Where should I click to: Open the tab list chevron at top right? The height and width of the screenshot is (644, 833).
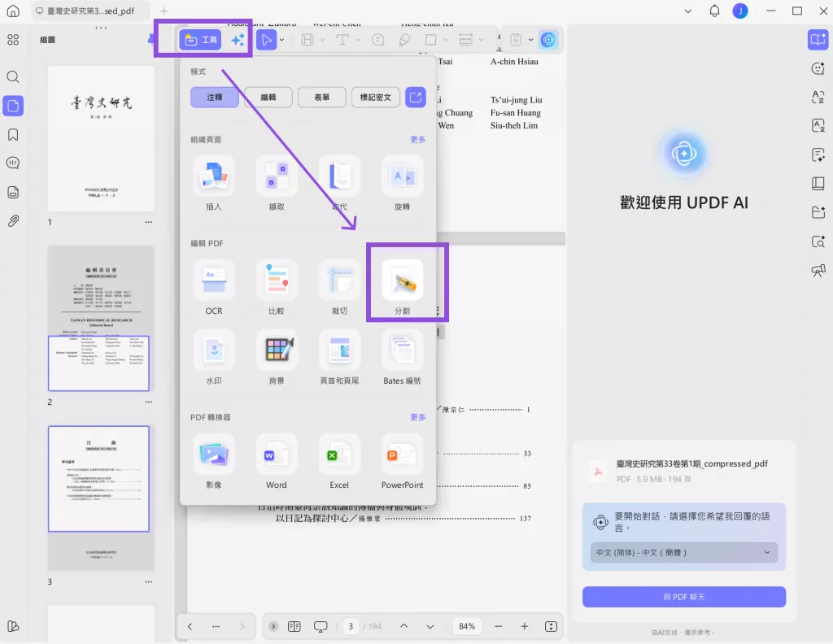pos(688,11)
